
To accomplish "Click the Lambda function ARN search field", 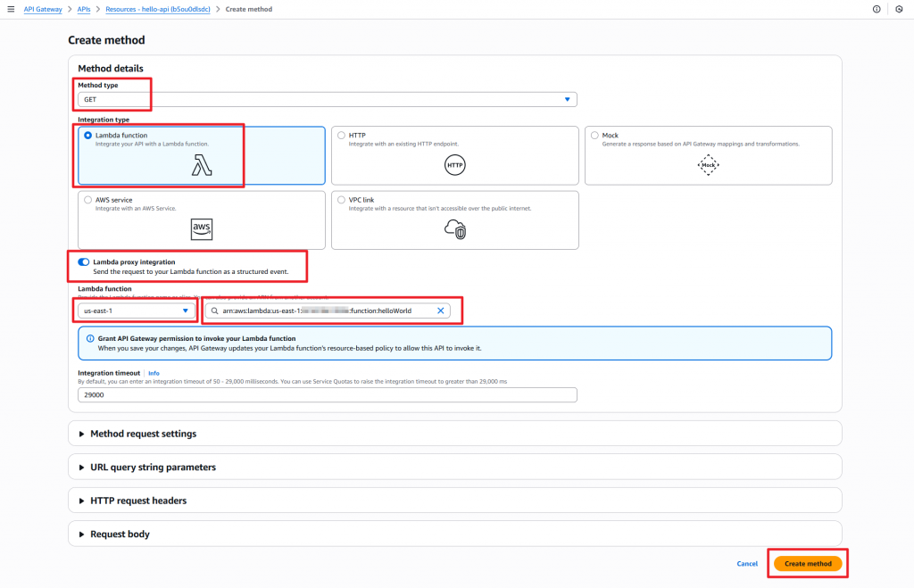I will [x=328, y=311].
